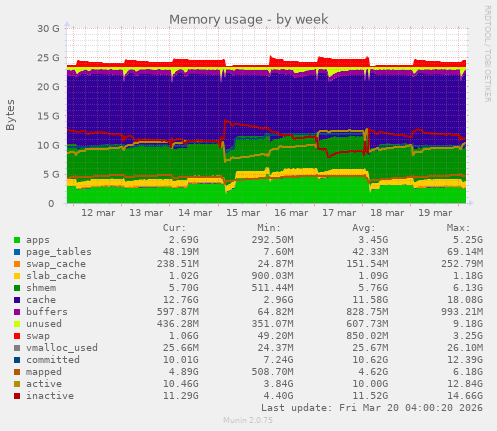Click the 'Bytes' y-axis title
This screenshot has height=431, width=497.
[10, 115]
